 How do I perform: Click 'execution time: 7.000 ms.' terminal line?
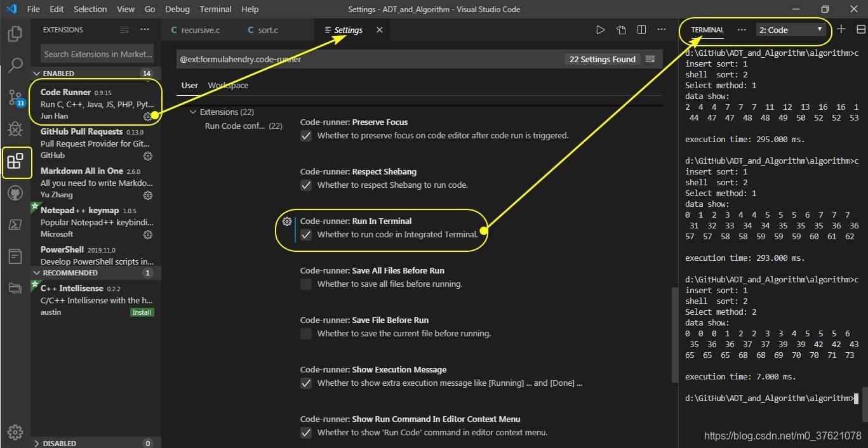point(740,377)
